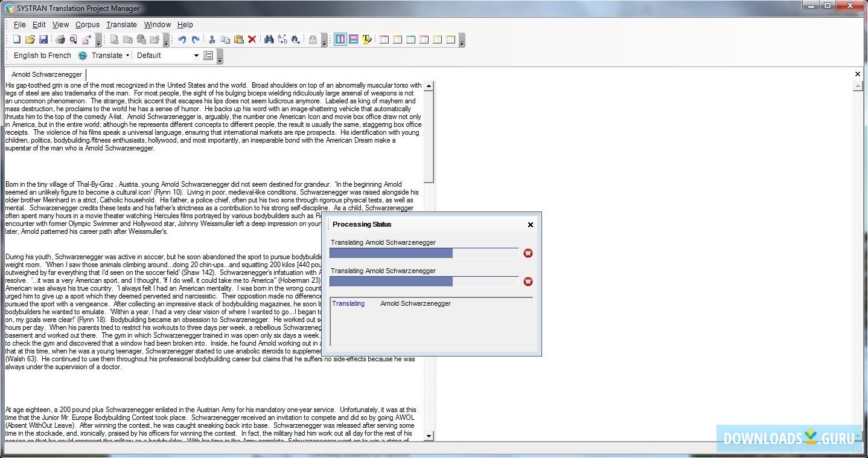Save the project with the floppy disk icon
Screen dimensions: 868x458
click(x=43, y=40)
